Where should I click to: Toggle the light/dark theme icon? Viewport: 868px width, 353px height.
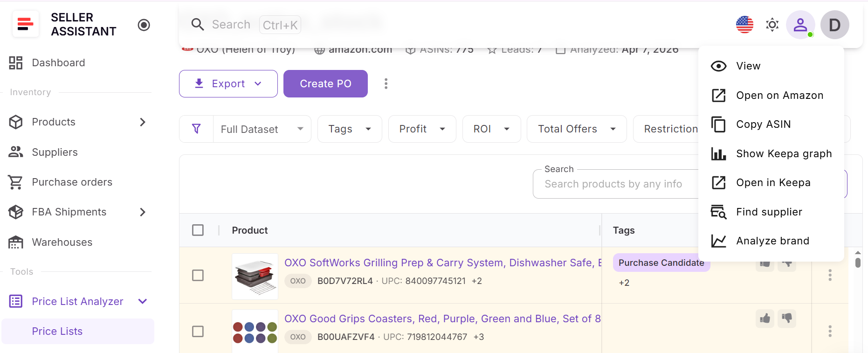[772, 25]
